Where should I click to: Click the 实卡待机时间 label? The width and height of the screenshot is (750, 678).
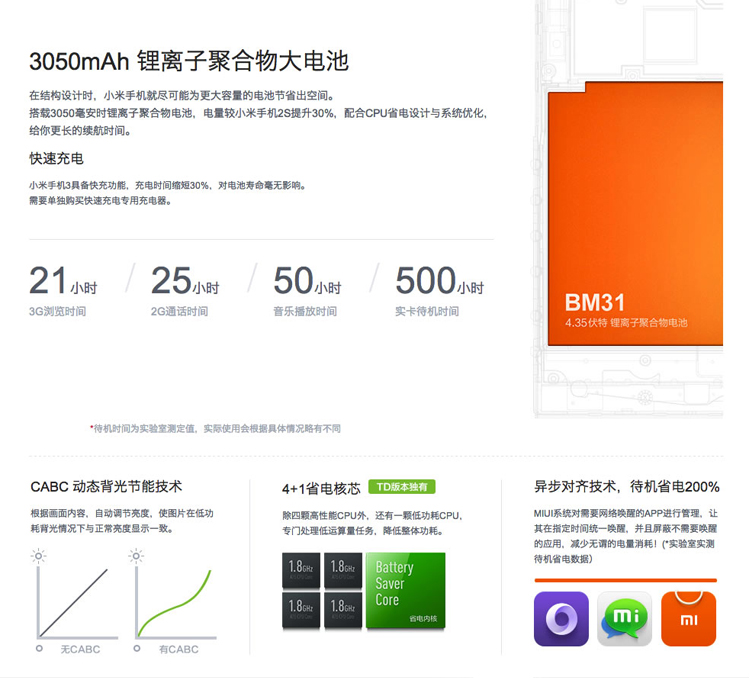click(x=427, y=311)
